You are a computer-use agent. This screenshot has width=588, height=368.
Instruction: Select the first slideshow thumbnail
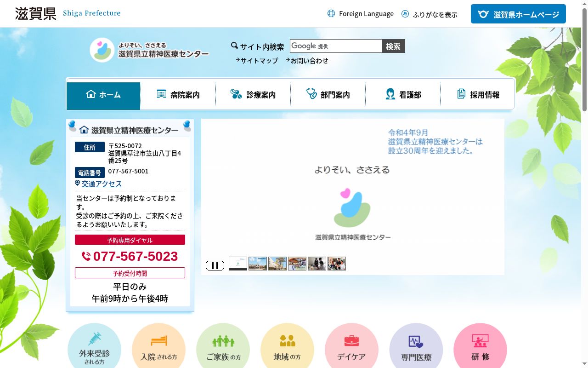click(238, 264)
